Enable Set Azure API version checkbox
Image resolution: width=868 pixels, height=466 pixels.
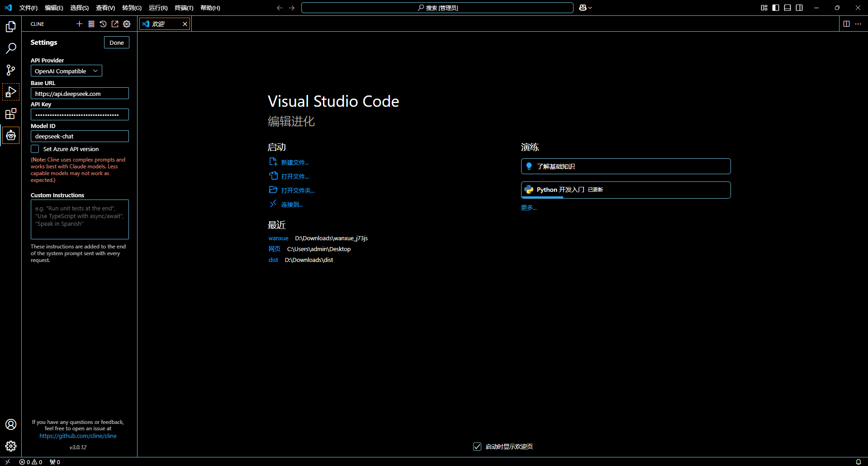pos(35,149)
